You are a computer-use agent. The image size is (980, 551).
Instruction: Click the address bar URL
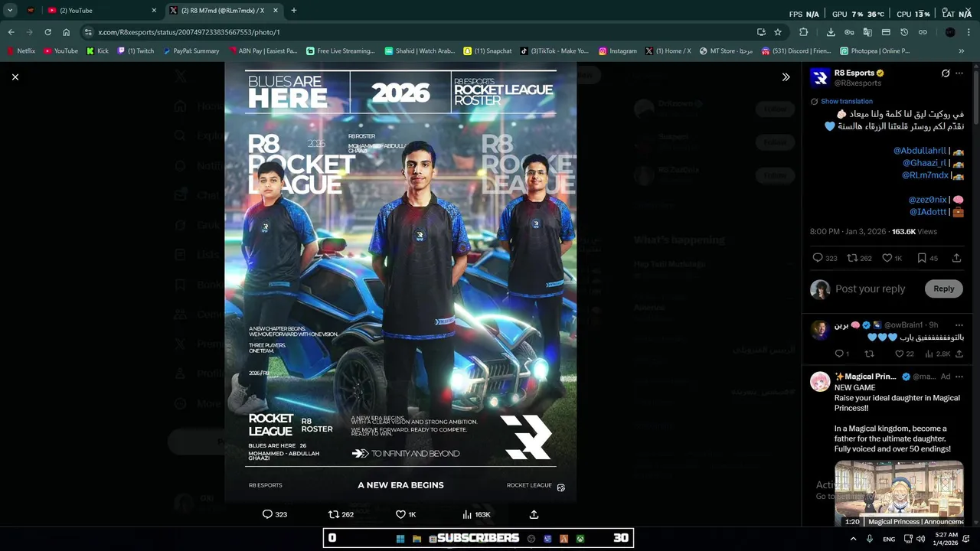tap(189, 32)
